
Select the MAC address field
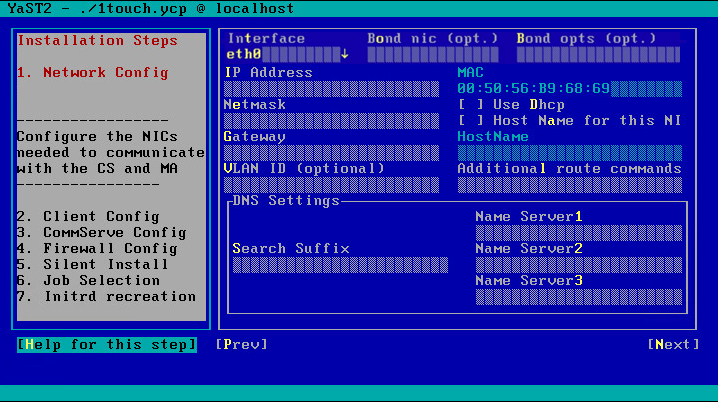pos(569,88)
